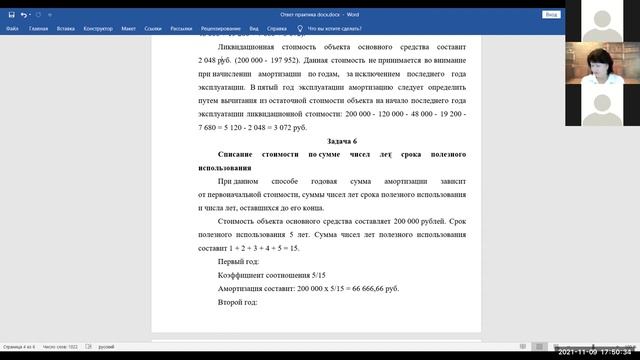Click the Redo/Repeat icon in the quick access toolbar

pyautogui.click(x=38, y=15)
